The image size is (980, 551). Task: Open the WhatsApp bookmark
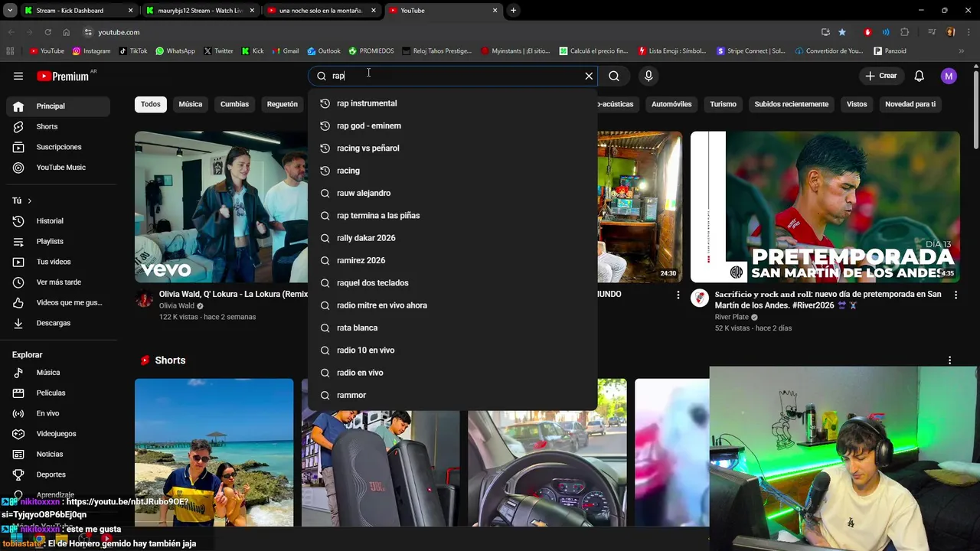click(x=175, y=51)
